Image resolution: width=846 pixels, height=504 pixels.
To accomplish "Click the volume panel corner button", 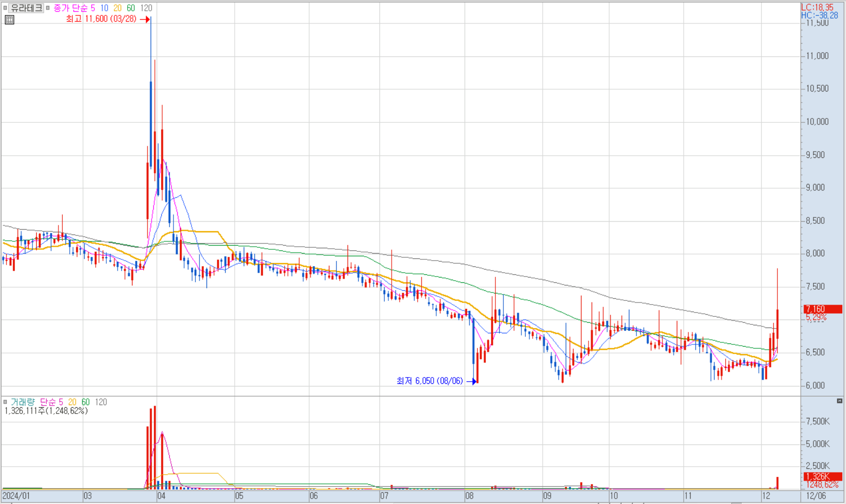I will [x=840, y=401].
